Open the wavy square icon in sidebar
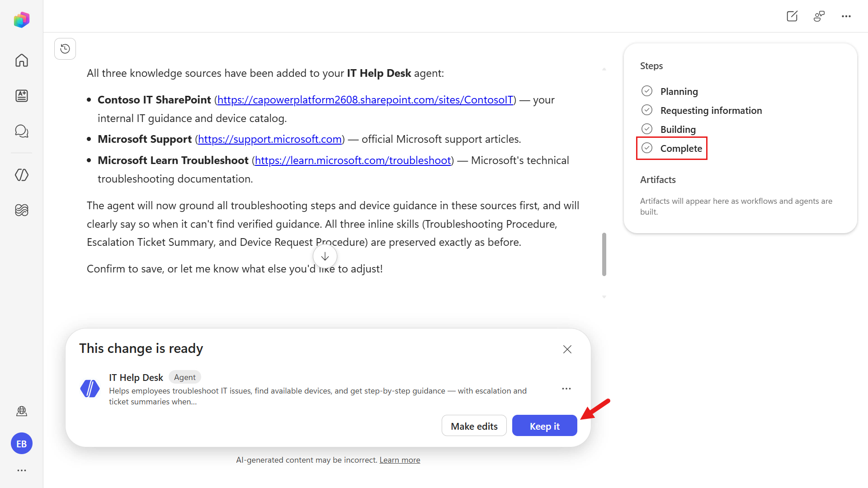Image resolution: width=868 pixels, height=488 pixels. coord(21,210)
